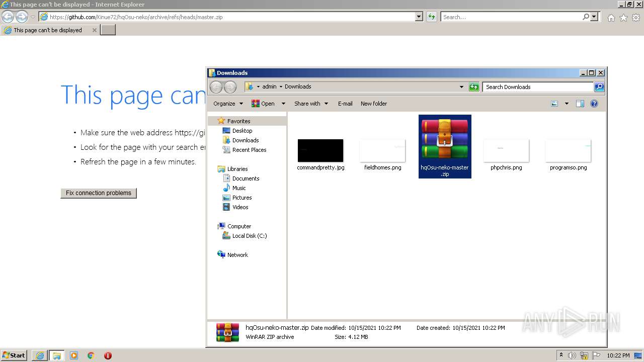Image resolution: width=644 pixels, height=362 pixels.
Task: Select Desktop in navigation pane
Action: point(242,131)
